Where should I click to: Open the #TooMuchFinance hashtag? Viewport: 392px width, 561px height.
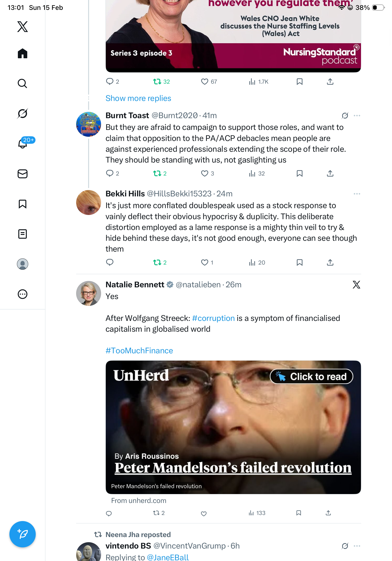pyautogui.click(x=139, y=351)
